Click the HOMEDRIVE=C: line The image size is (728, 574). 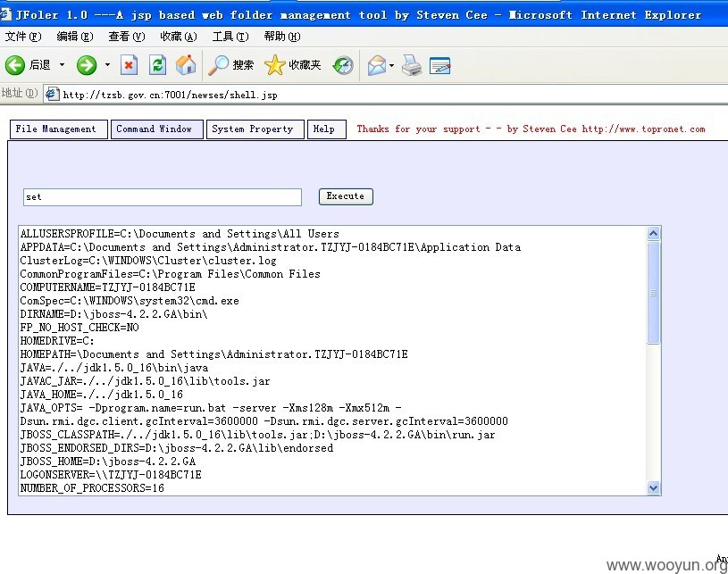[x=57, y=341]
